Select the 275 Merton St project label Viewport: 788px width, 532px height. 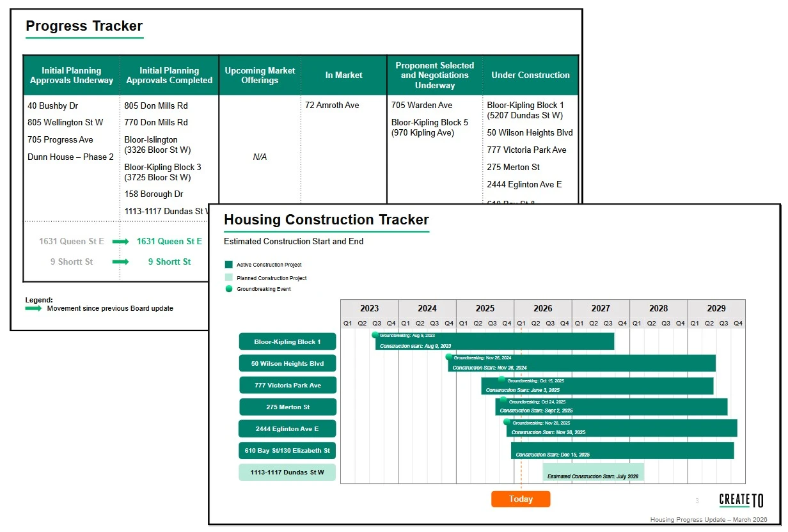point(288,407)
